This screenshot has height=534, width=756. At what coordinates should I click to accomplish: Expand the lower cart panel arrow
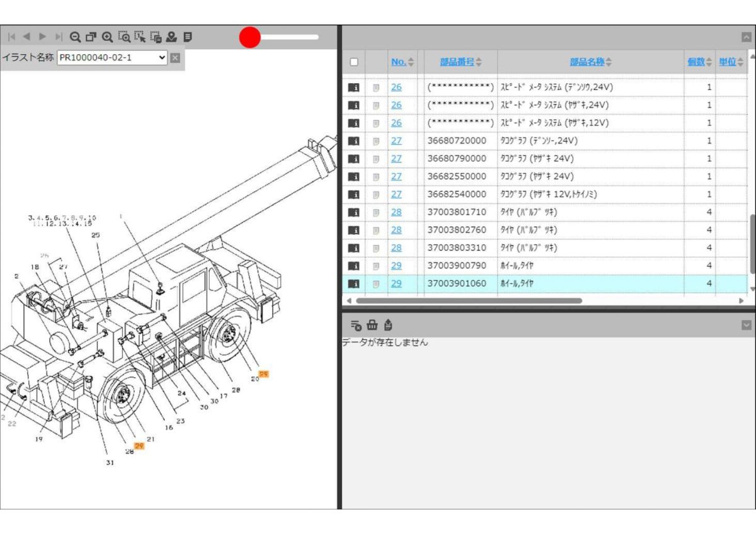[x=747, y=325]
